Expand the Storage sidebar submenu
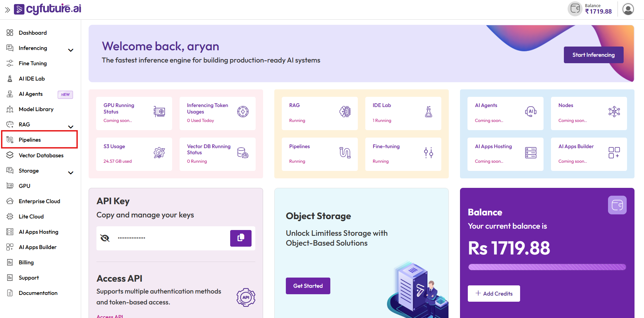The width and height of the screenshot is (644, 318). coord(71,173)
